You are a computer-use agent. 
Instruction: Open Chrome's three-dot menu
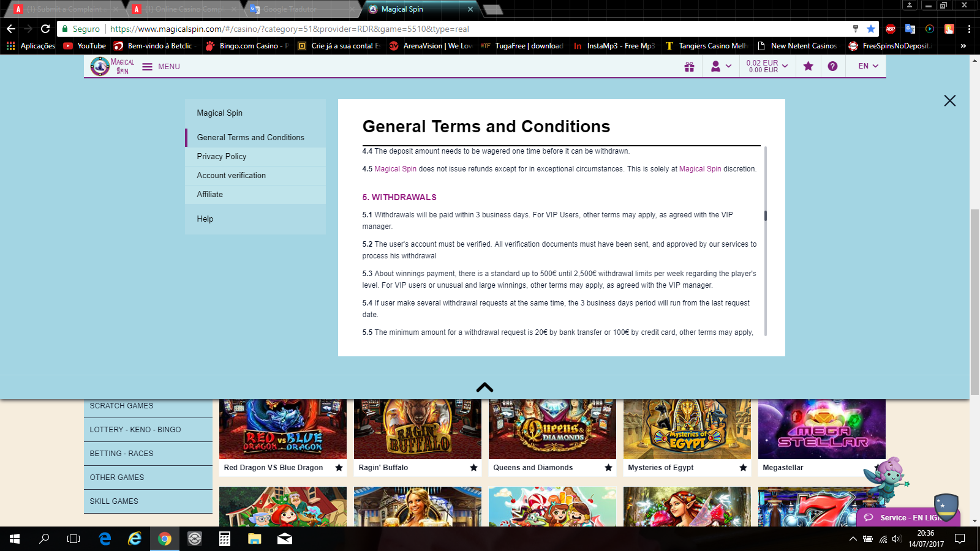coord(969,29)
